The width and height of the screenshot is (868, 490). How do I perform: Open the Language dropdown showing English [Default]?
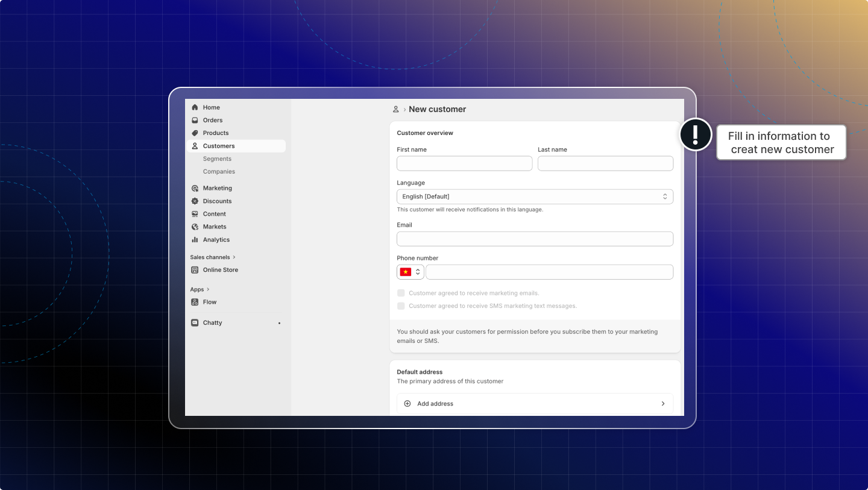[x=535, y=196]
